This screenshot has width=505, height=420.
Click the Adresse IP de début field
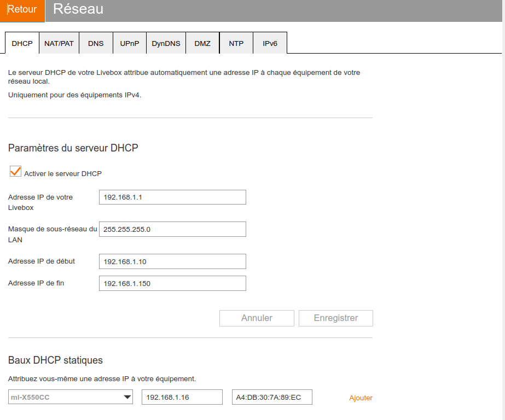click(172, 261)
